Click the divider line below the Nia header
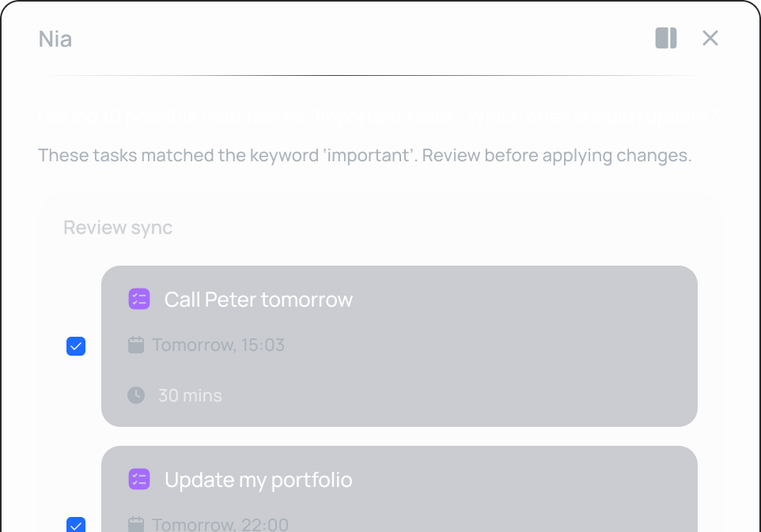The image size is (761, 532). [x=373, y=75]
